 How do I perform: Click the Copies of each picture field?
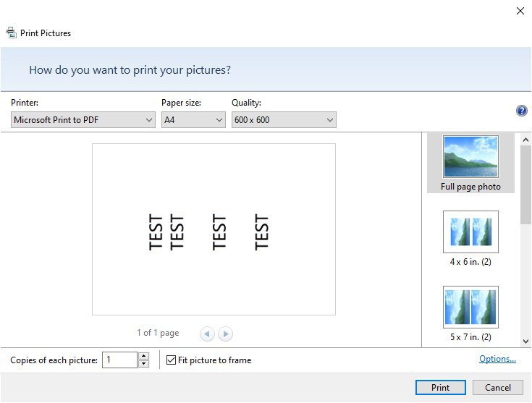coord(119,360)
